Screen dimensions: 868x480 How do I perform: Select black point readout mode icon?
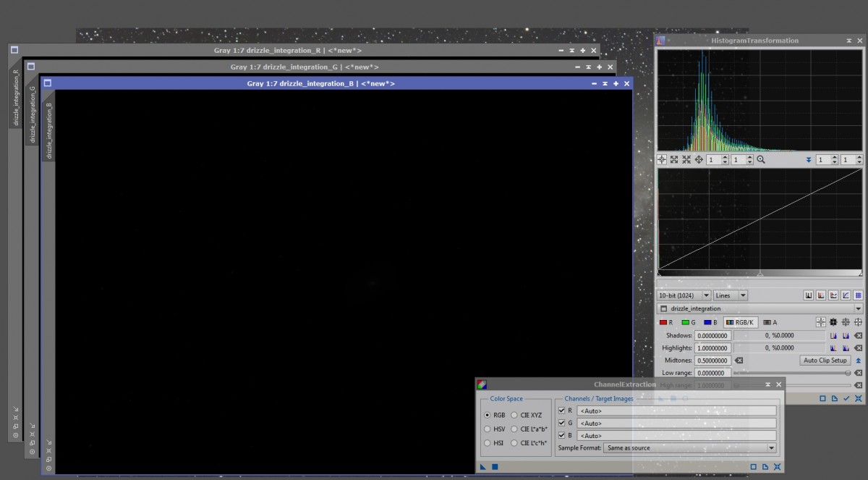[833, 322]
